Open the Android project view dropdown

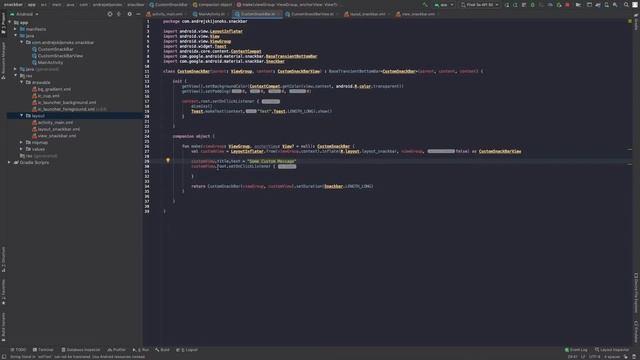click(x=24, y=14)
